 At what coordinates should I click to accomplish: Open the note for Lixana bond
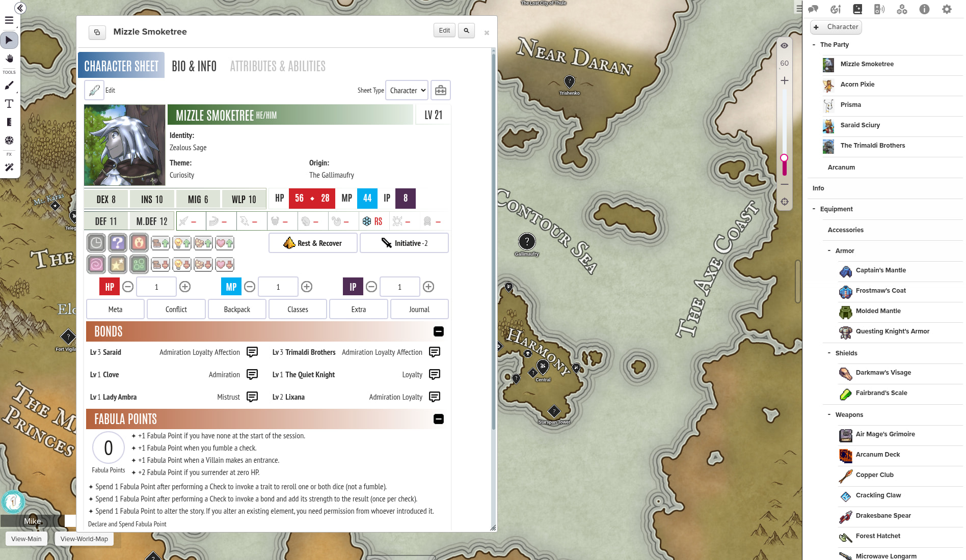(x=435, y=397)
